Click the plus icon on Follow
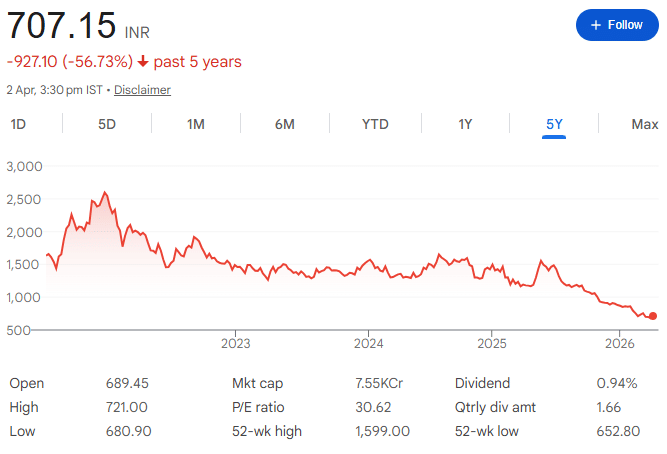 [x=596, y=24]
